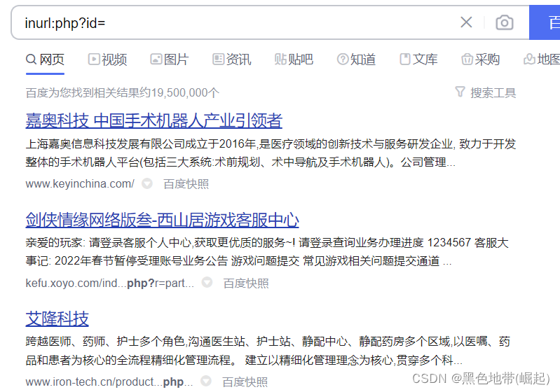The image size is (560, 392).
Task: Expand dropdown arrow beside kefu.xoyo.com URL
Action: (x=207, y=282)
